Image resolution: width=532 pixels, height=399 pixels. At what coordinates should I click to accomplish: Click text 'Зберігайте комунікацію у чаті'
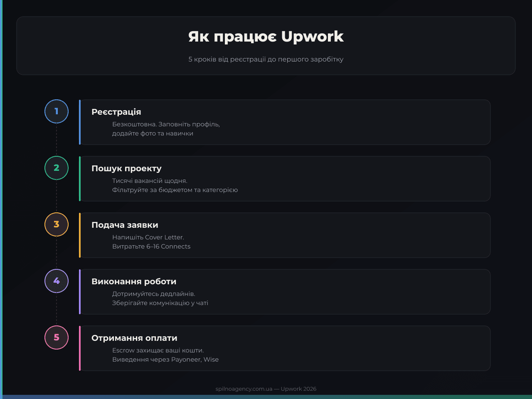(x=160, y=303)
